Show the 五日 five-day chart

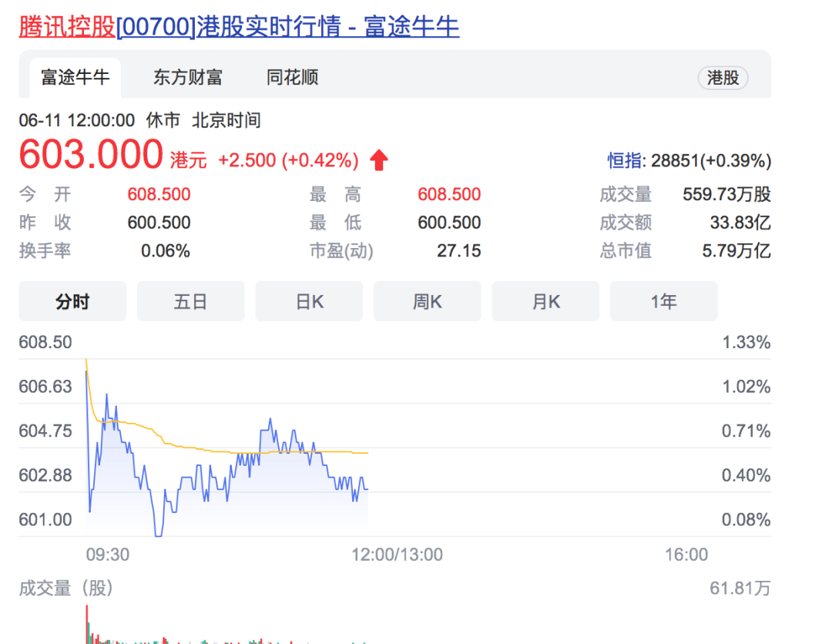tap(190, 301)
